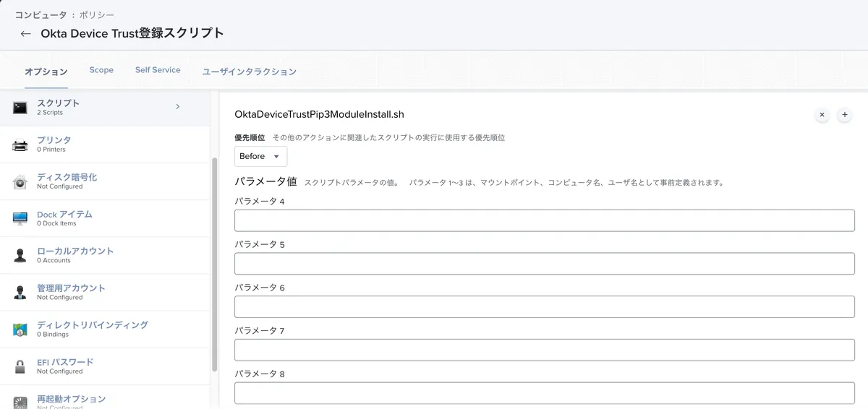Select スクリプト 2 Scripts payload
This screenshot has height=409, width=868.
pos(105,108)
